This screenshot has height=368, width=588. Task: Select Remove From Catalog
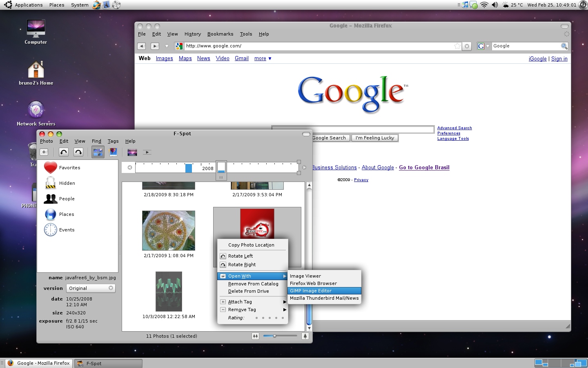tap(252, 284)
